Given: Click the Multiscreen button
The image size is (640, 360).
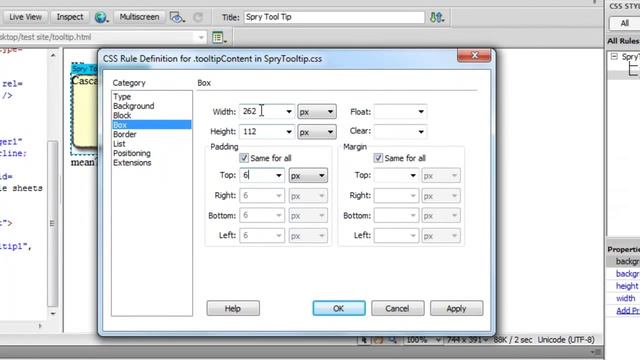Looking at the screenshot, I should coord(139,17).
